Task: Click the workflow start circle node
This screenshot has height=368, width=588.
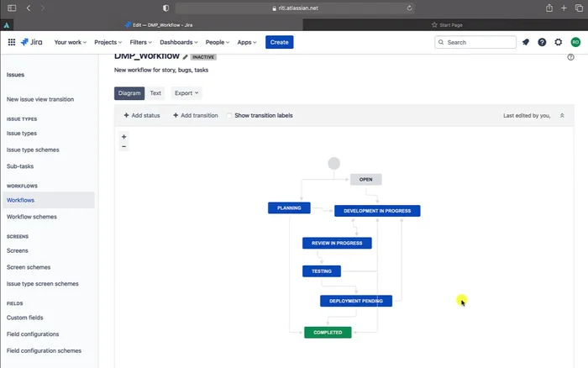Action: [334, 164]
